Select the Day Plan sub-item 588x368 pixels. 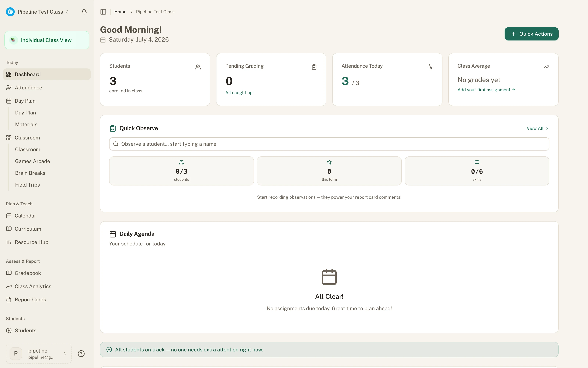coord(26,113)
